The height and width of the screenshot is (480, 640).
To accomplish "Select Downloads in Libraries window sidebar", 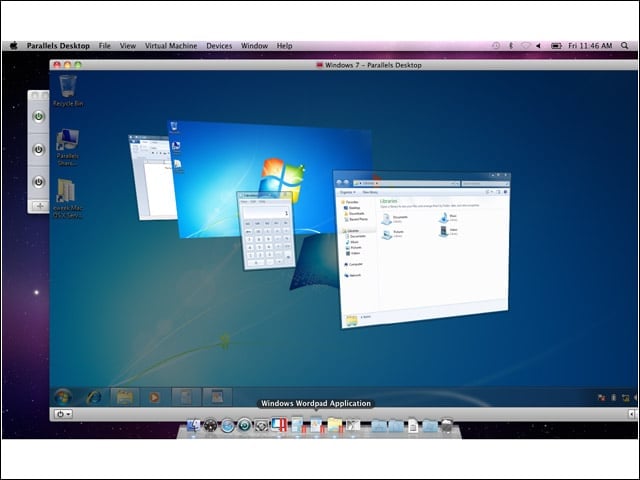I will point(354,213).
